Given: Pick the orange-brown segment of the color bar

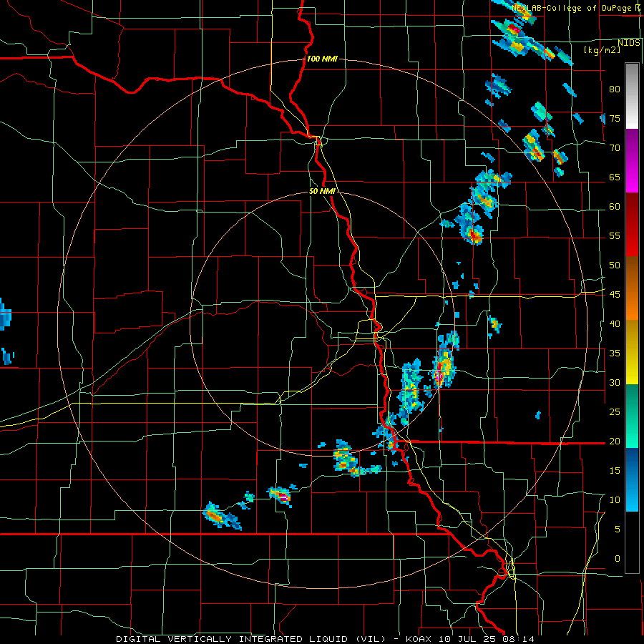Looking at the screenshot, I should 632,288.
